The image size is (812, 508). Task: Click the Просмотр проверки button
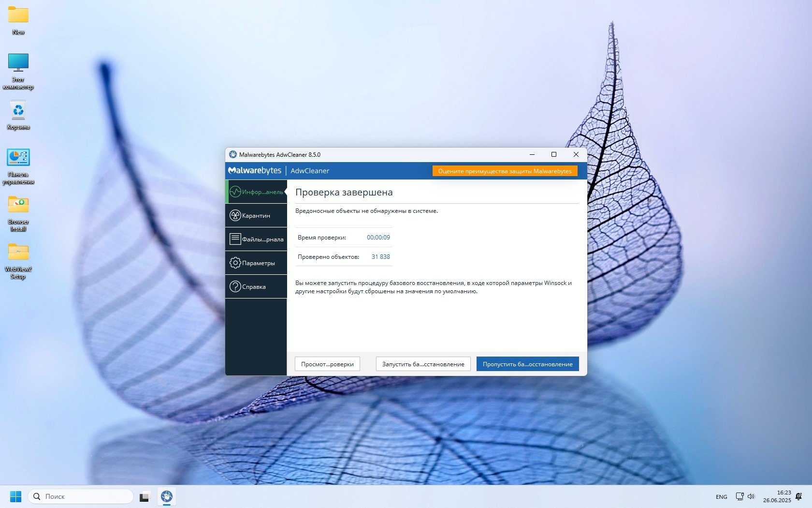point(327,364)
